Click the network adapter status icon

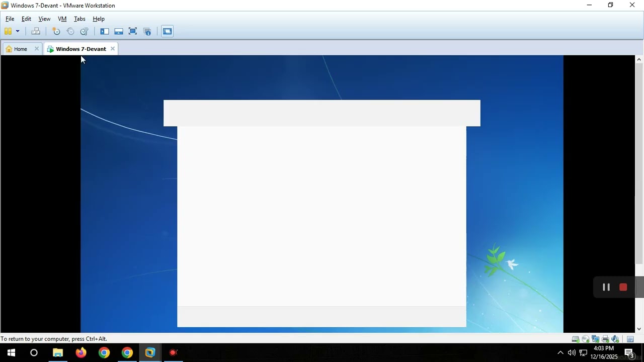point(596,339)
